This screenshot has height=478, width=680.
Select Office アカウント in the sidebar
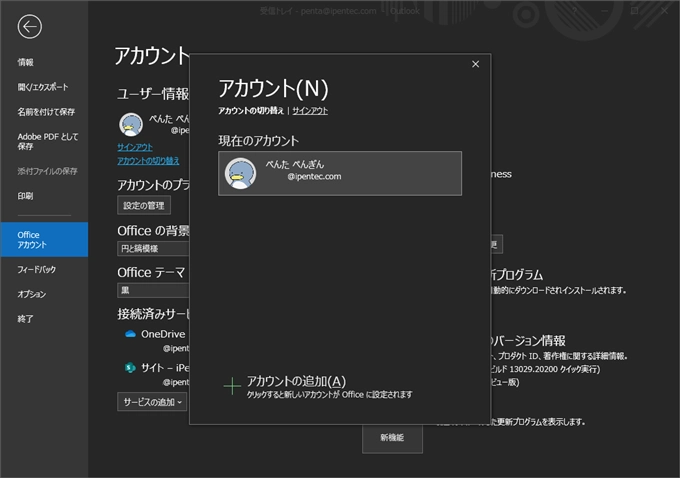(44, 239)
